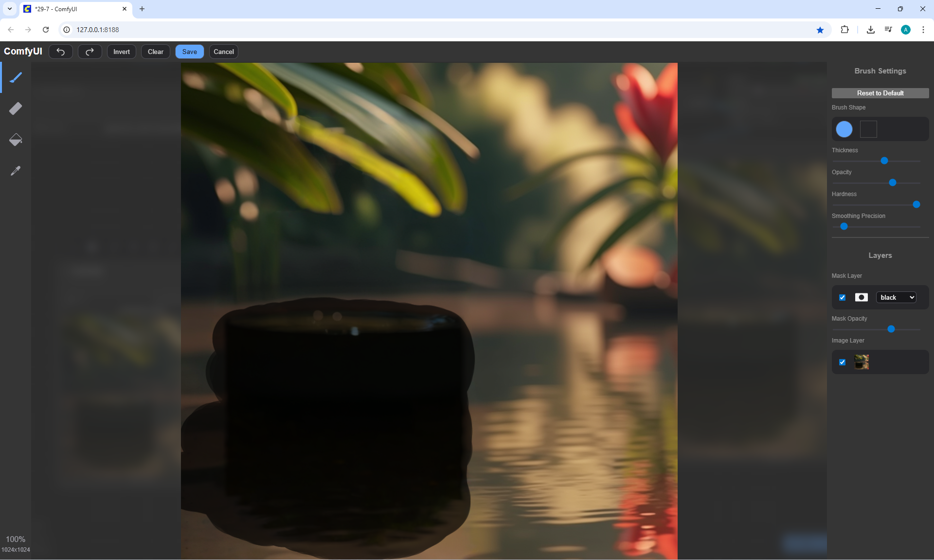Click the redo arrow button
Screen dimensions: 934x560
click(90, 52)
